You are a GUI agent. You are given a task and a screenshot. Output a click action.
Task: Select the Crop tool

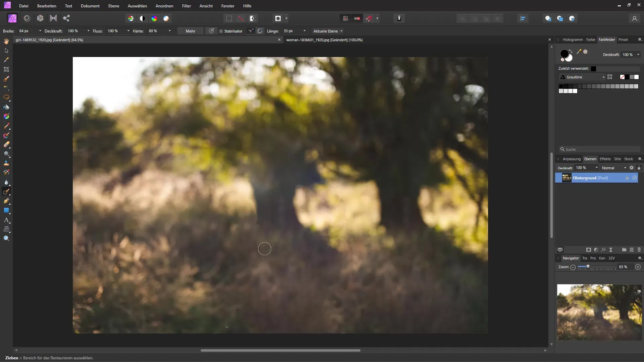coord(6,69)
